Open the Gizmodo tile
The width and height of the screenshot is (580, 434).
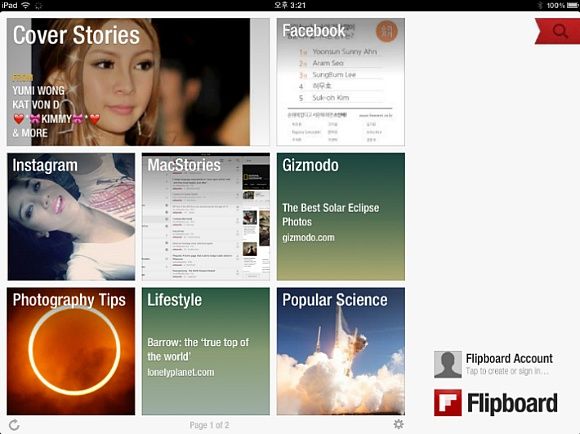pyautogui.click(x=341, y=216)
